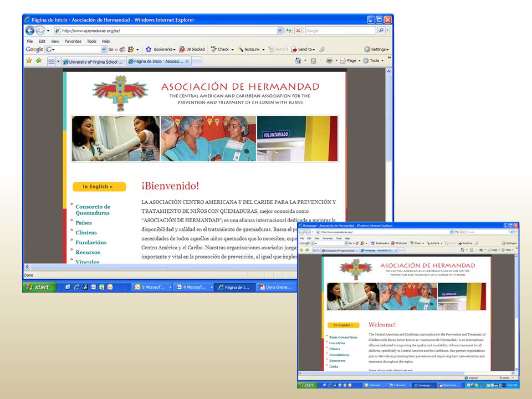Select the 'Página de Inicio' tab
The image size is (532, 399).
point(158,62)
